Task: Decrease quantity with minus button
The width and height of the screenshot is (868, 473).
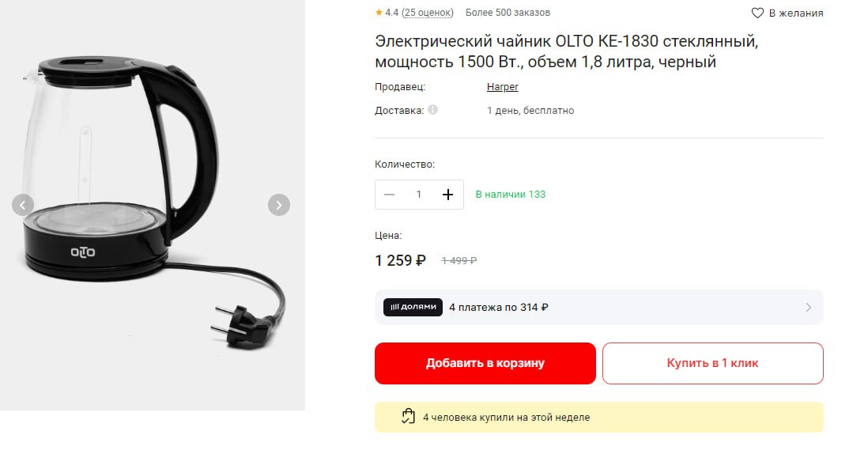Action: (x=389, y=195)
